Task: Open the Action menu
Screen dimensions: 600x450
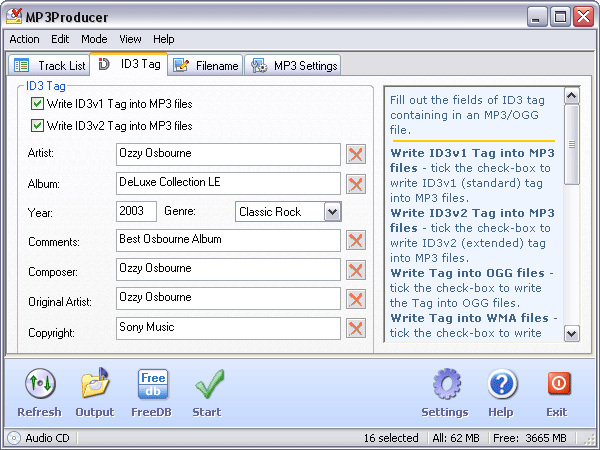Action: tap(24, 39)
